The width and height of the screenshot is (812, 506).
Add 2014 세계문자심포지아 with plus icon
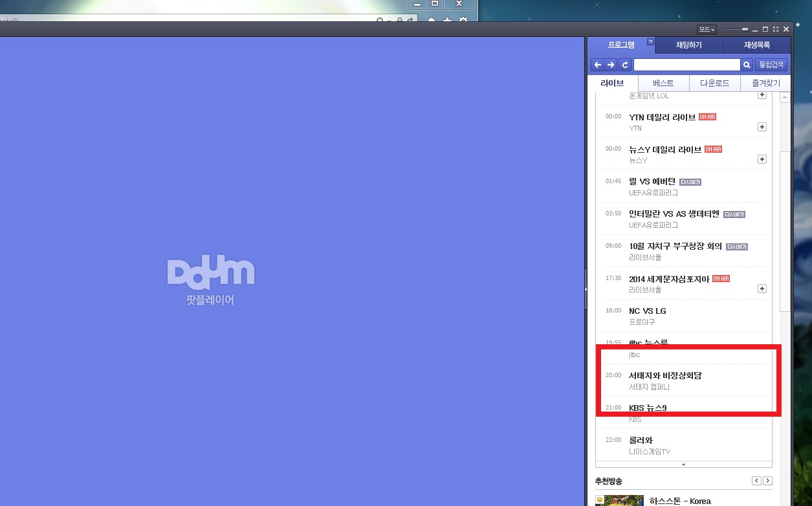click(x=762, y=289)
